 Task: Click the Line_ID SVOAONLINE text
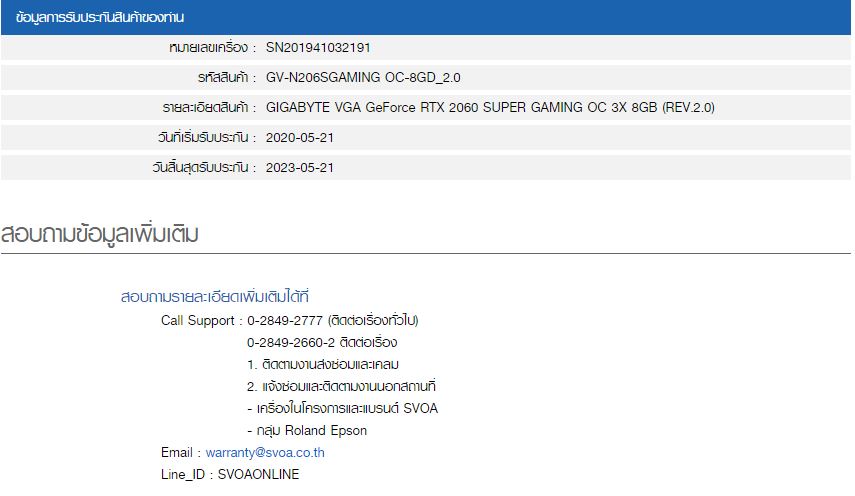click(x=230, y=474)
